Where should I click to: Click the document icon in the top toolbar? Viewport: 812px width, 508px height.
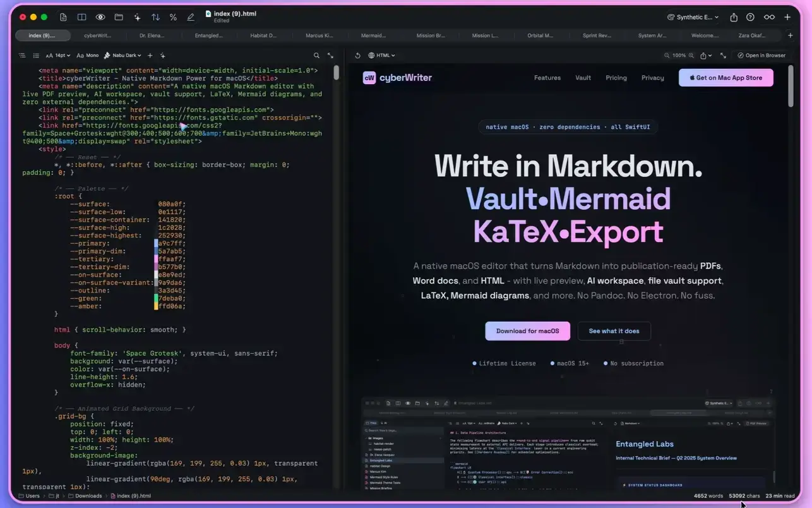[63, 17]
